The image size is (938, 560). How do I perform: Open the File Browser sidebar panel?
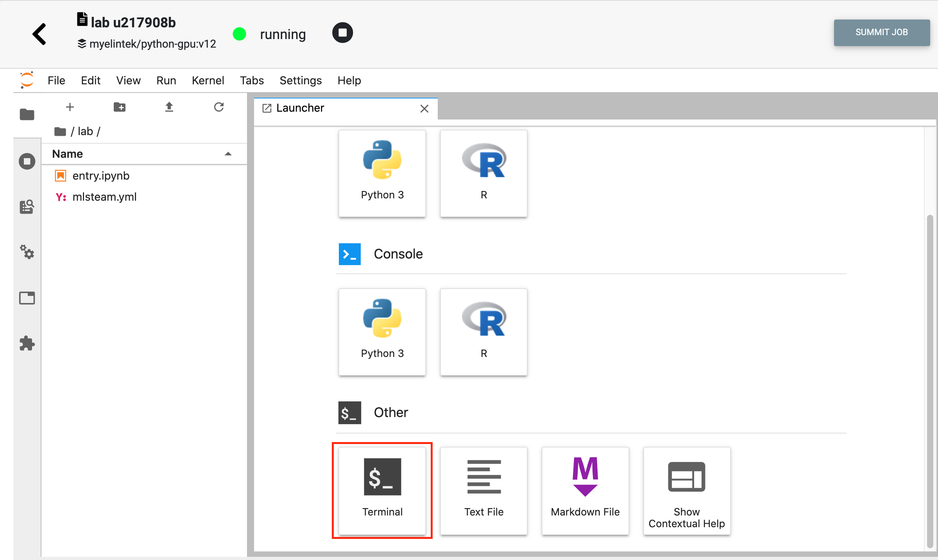tap(27, 114)
